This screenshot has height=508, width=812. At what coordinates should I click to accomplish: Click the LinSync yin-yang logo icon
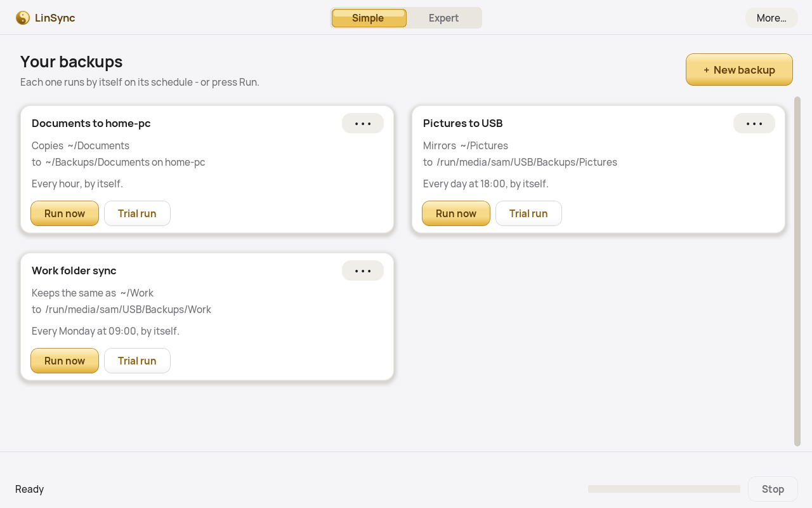pyautogui.click(x=23, y=18)
